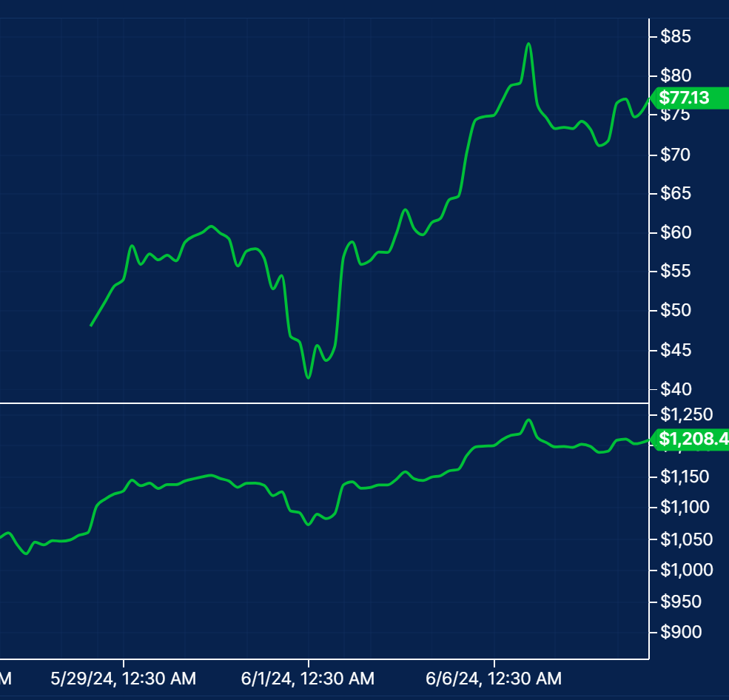Click the 6/1/24, 12:30 AM date label

click(x=309, y=678)
